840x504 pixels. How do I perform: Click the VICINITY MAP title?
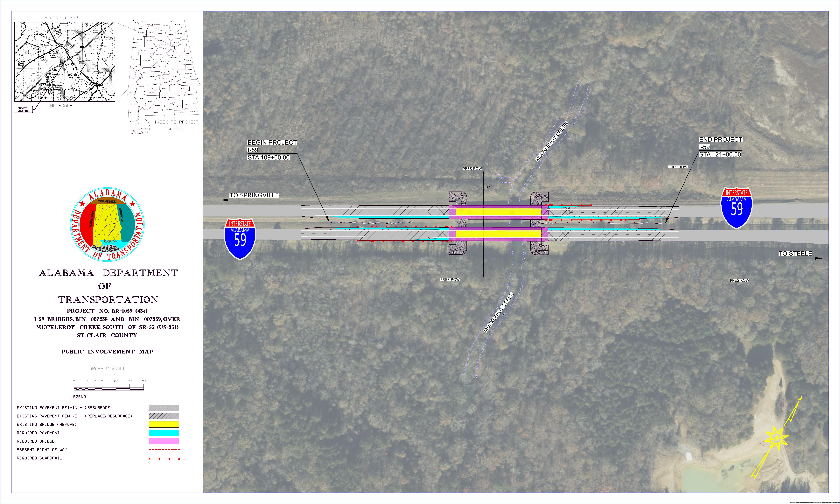61,18
